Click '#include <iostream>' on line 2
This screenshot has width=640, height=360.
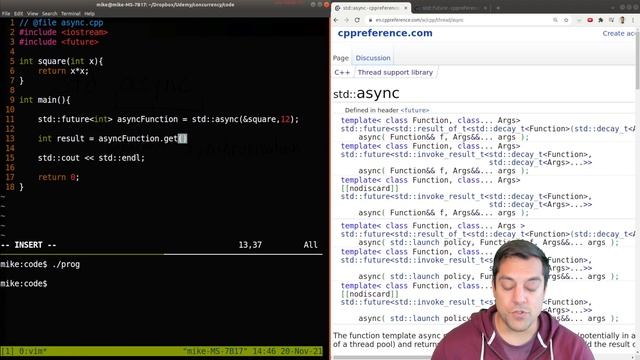[64, 32]
